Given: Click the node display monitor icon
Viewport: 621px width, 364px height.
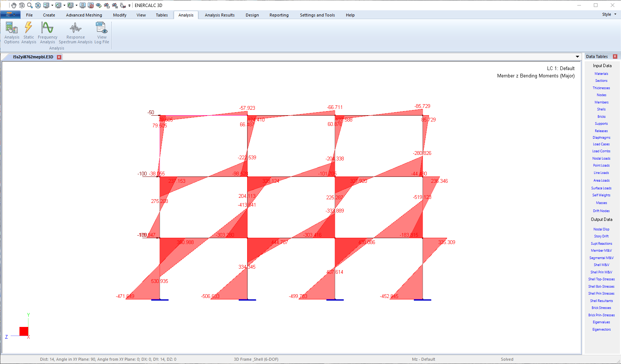Looking at the screenshot, I should [46, 5].
